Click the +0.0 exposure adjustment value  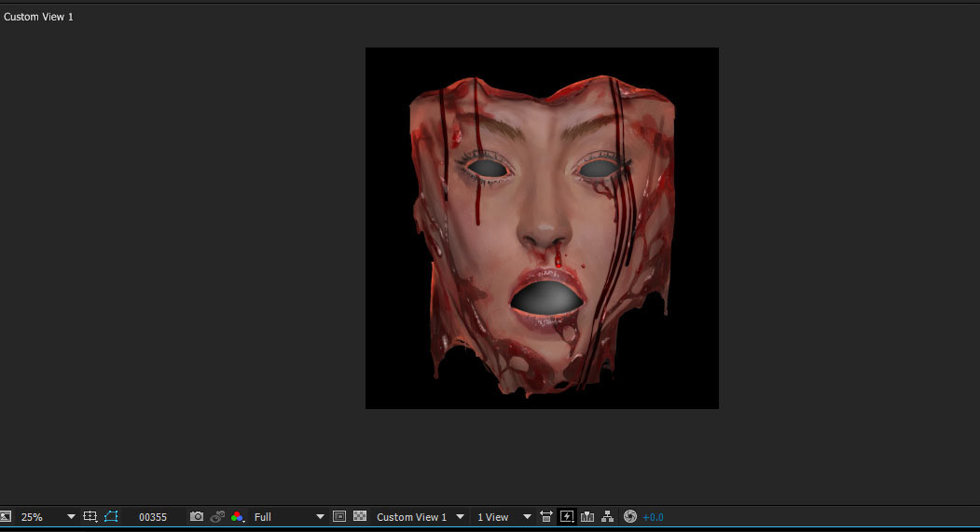point(653,517)
